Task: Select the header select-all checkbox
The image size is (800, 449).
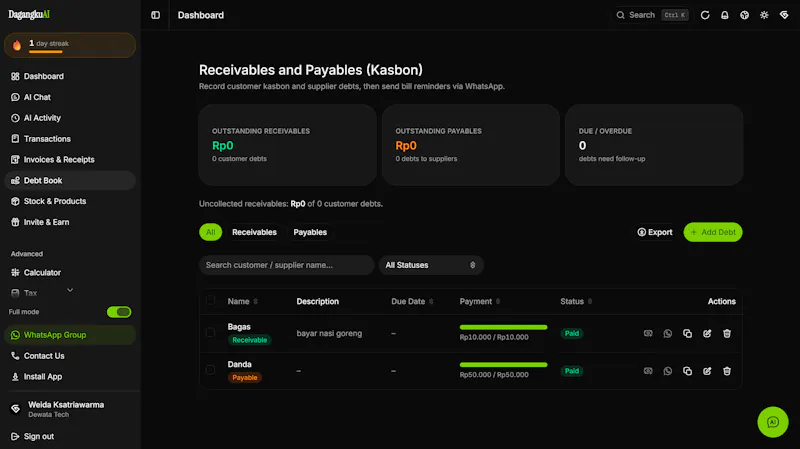Action: tap(210, 300)
